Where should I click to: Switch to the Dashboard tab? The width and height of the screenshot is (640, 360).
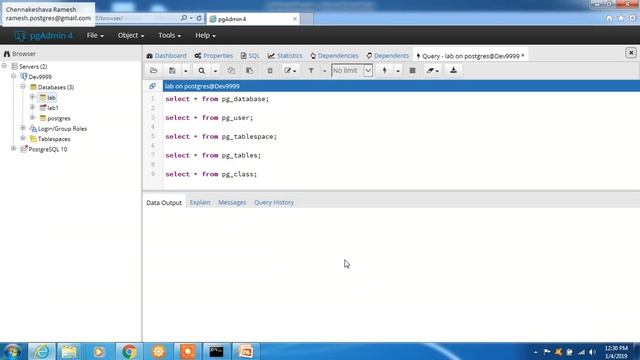click(x=167, y=56)
